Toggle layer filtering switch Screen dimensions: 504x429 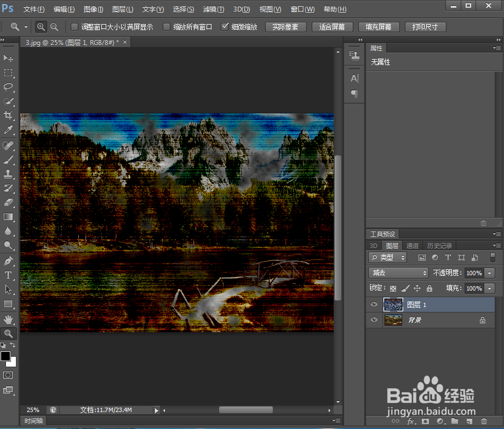pos(492,258)
